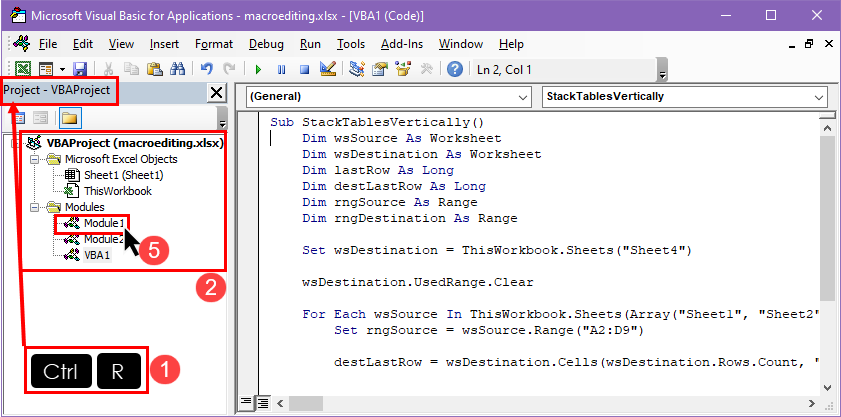
Task: Open the Tools menu
Action: 351,44
